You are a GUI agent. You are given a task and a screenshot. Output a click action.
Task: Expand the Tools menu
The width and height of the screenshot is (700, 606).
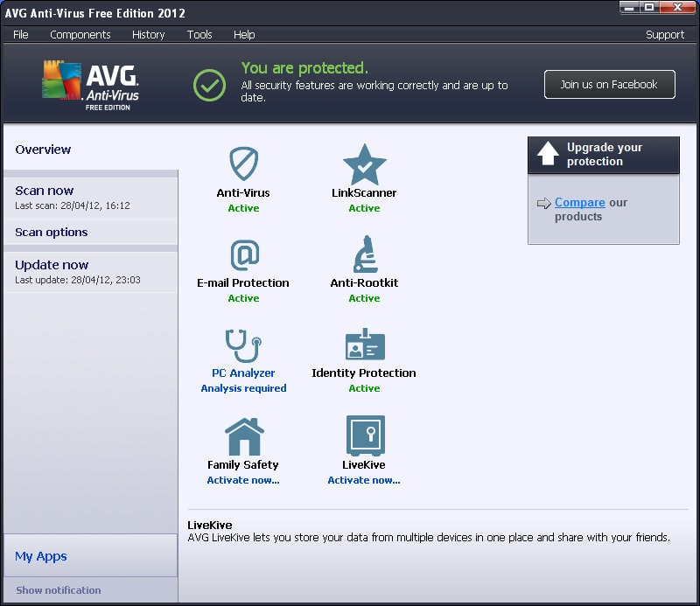199,35
